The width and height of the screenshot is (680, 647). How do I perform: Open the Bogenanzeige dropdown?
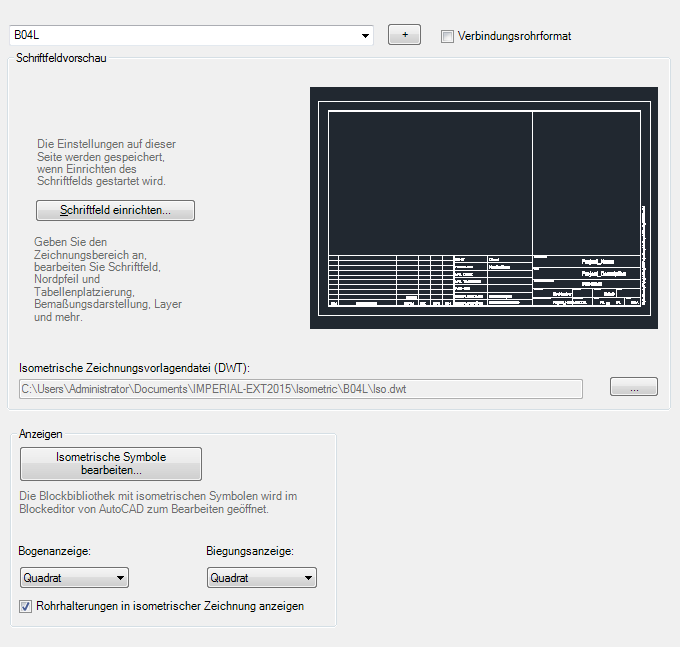[74, 578]
